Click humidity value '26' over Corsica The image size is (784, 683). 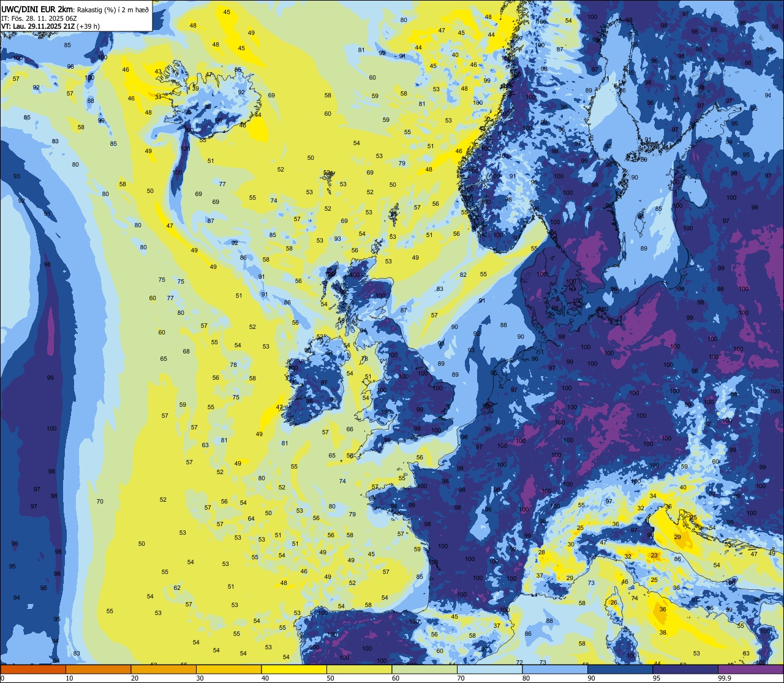(x=614, y=602)
